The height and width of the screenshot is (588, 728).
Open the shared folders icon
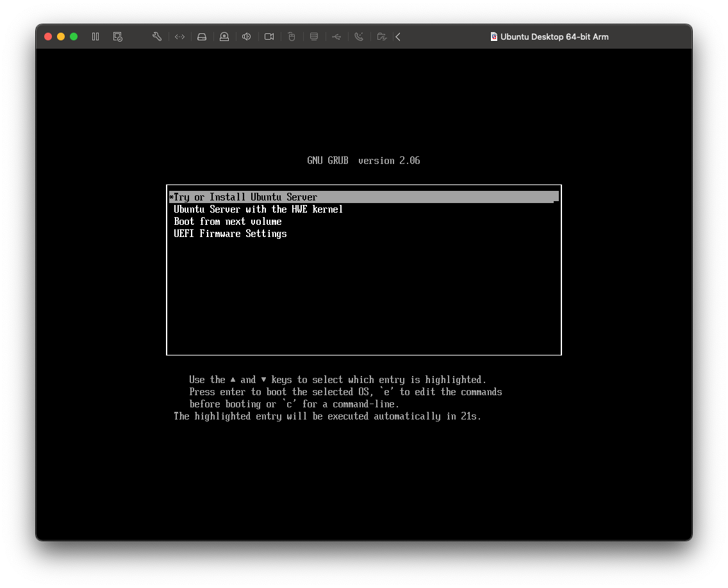coord(382,37)
